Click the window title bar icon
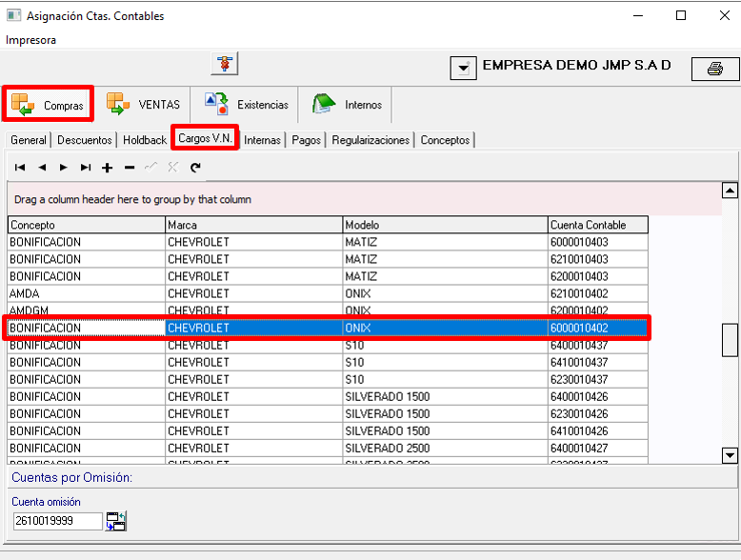 [x=13, y=15]
